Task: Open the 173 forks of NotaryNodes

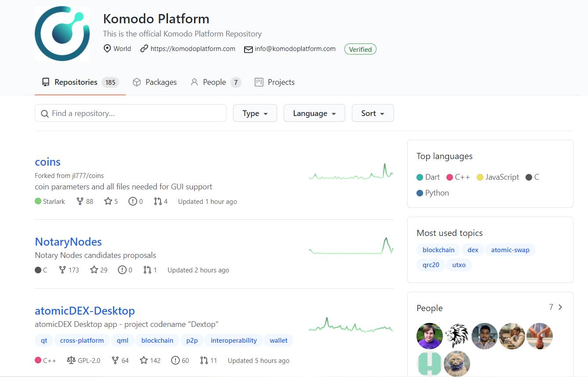Action: click(69, 270)
